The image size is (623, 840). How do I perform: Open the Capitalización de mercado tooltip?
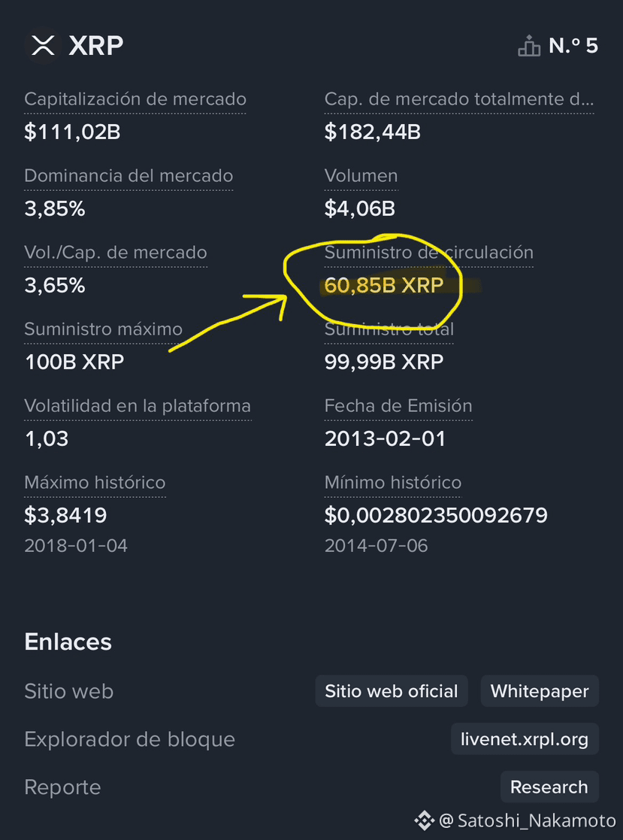135,99
